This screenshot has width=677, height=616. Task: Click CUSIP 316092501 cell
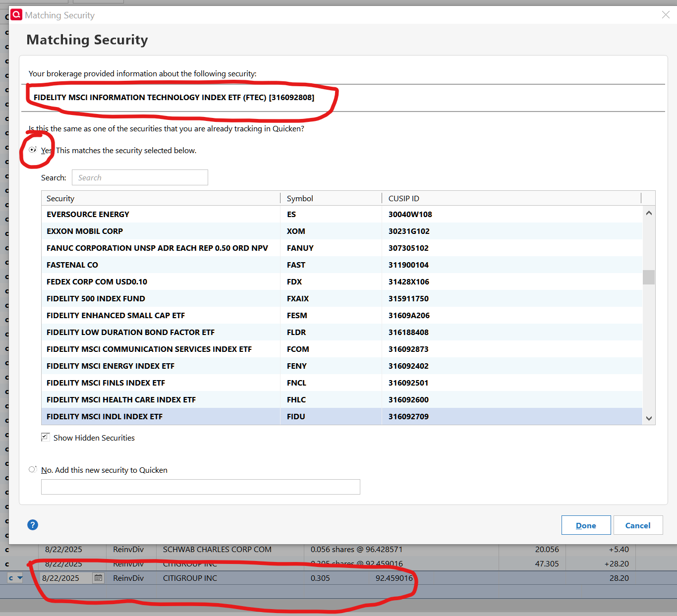pos(408,383)
